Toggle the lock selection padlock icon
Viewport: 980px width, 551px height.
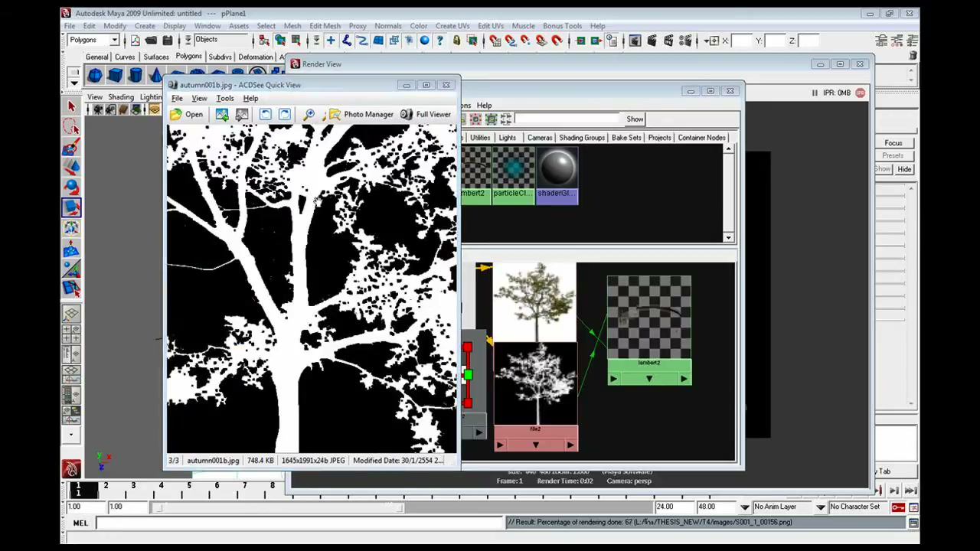point(456,41)
